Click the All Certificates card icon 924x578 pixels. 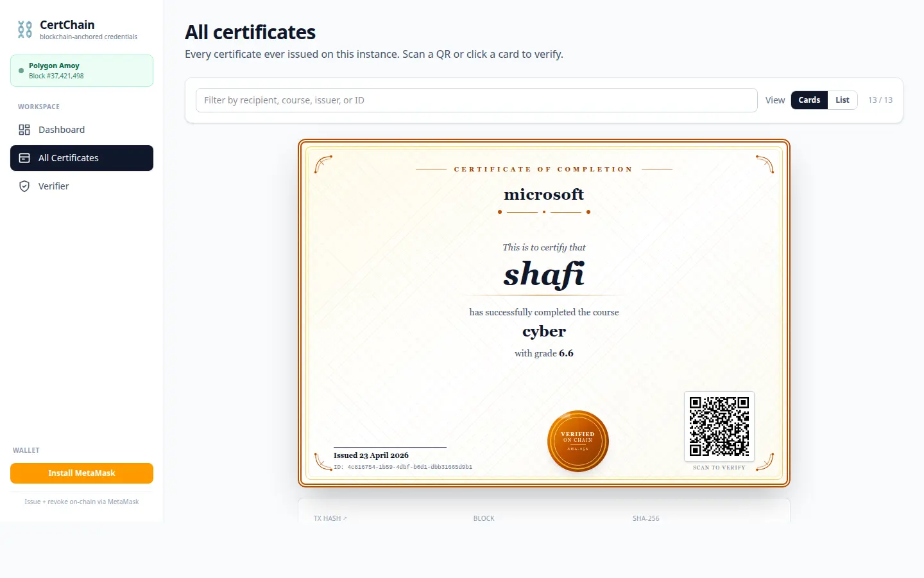coord(24,158)
